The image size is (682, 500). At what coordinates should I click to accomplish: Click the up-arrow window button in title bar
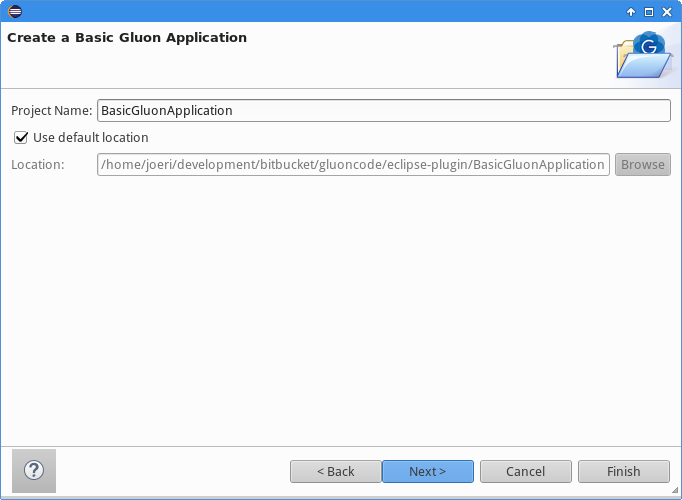(631, 12)
